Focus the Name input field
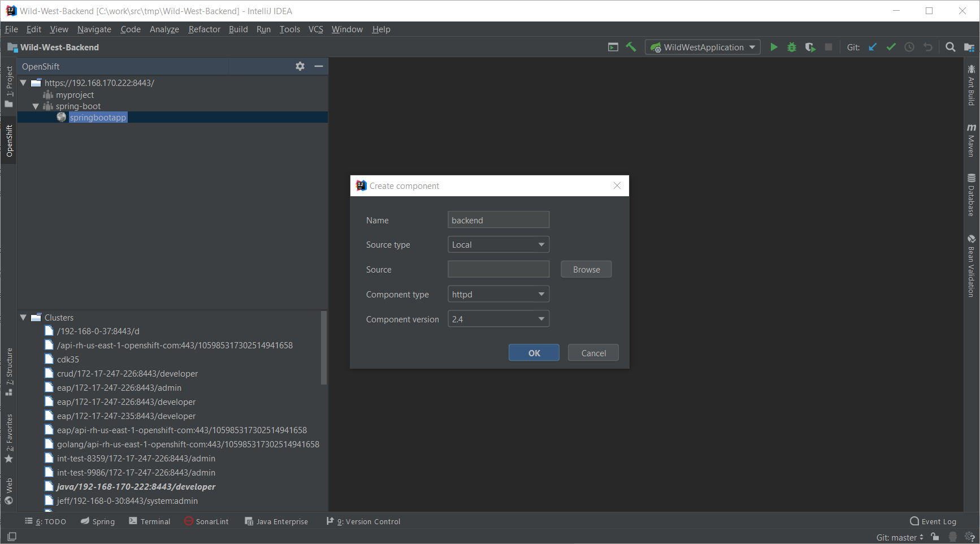This screenshot has width=980, height=544. pyautogui.click(x=498, y=220)
